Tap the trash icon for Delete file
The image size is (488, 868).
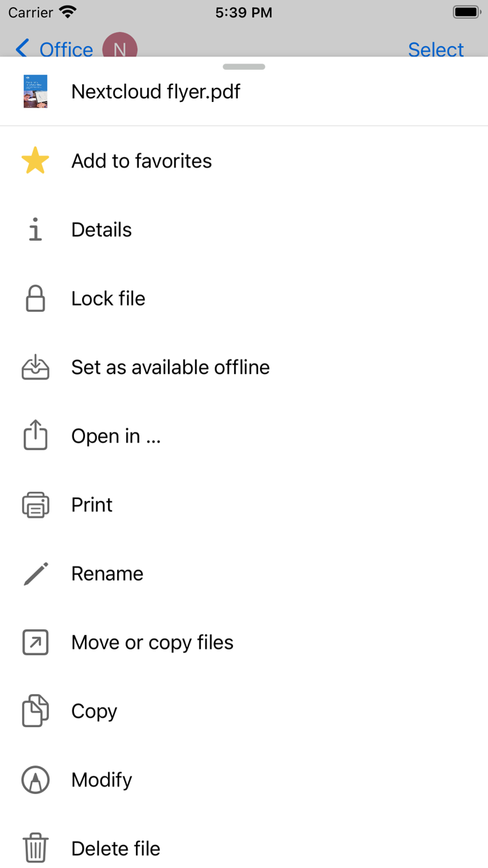(35, 848)
